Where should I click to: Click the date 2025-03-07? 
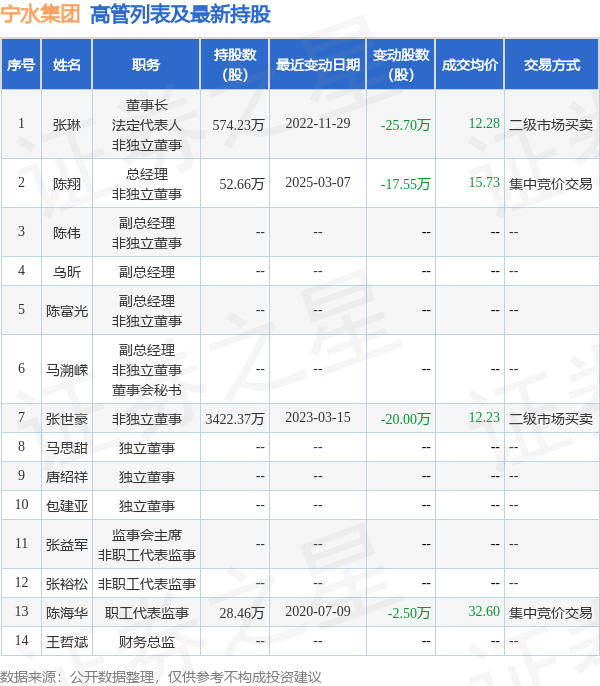pos(318,182)
